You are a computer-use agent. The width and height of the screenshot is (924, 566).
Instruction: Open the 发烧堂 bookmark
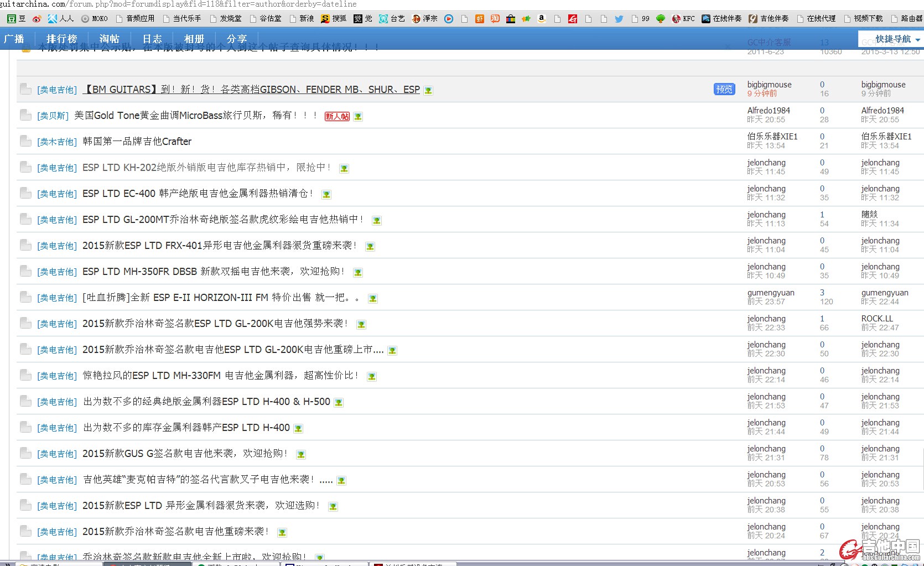tap(226, 19)
